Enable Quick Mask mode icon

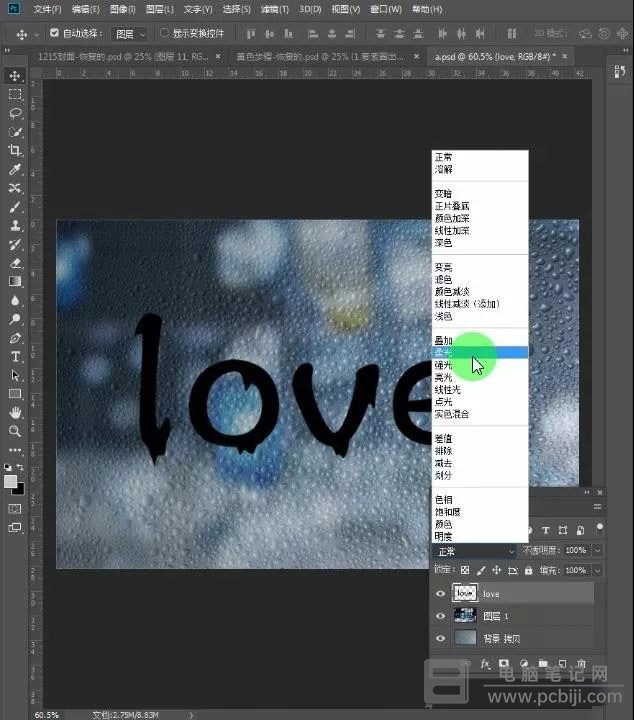pos(15,509)
